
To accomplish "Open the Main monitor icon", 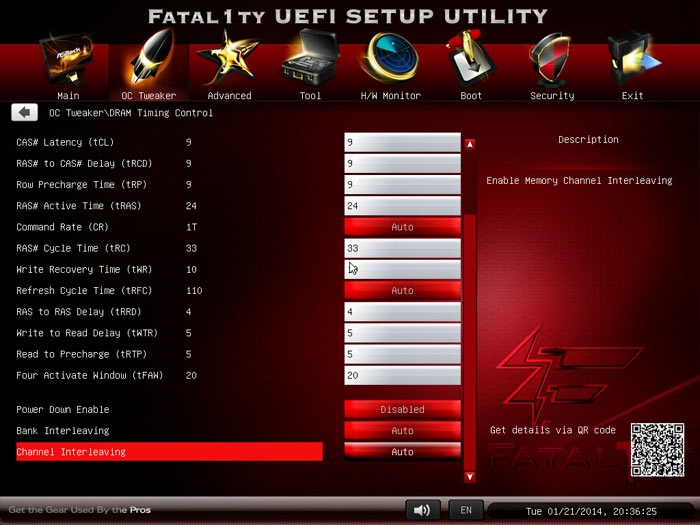I will point(67,59).
